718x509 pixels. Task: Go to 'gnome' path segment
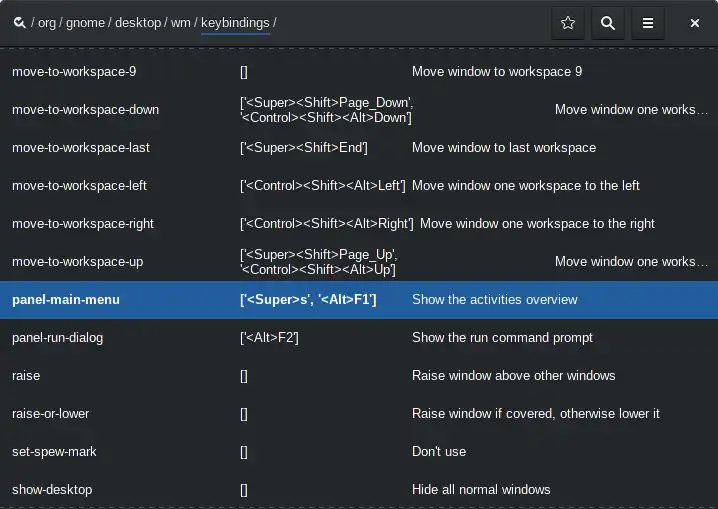point(85,22)
